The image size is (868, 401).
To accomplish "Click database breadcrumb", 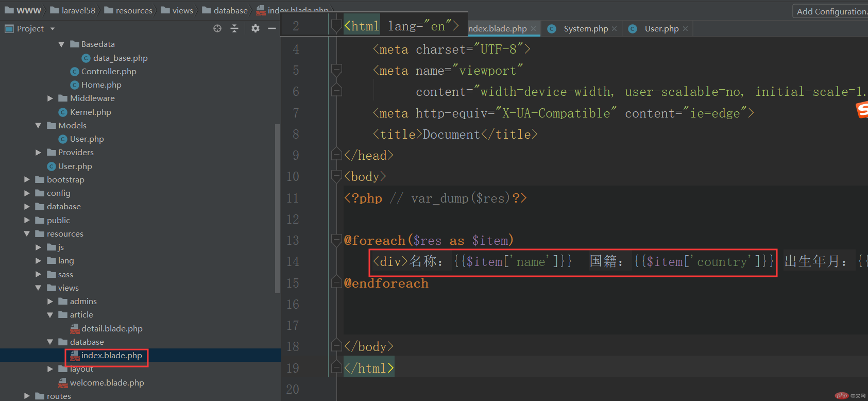I will pyautogui.click(x=226, y=10).
